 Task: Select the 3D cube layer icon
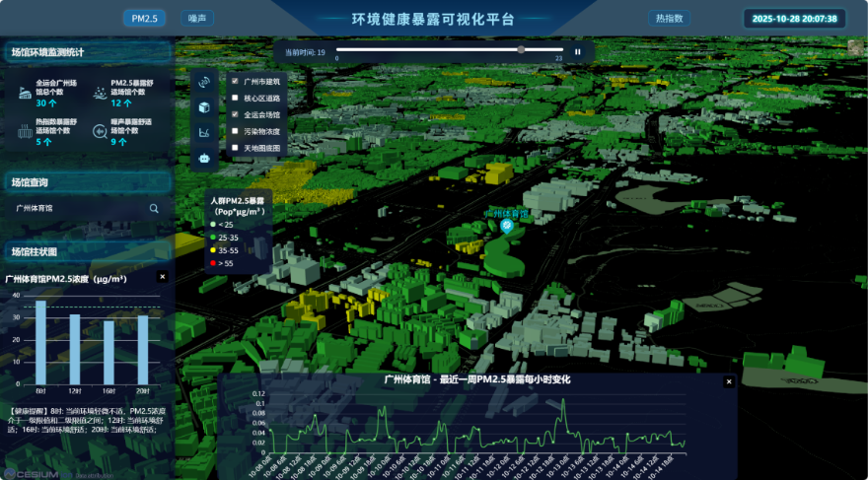(204, 106)
